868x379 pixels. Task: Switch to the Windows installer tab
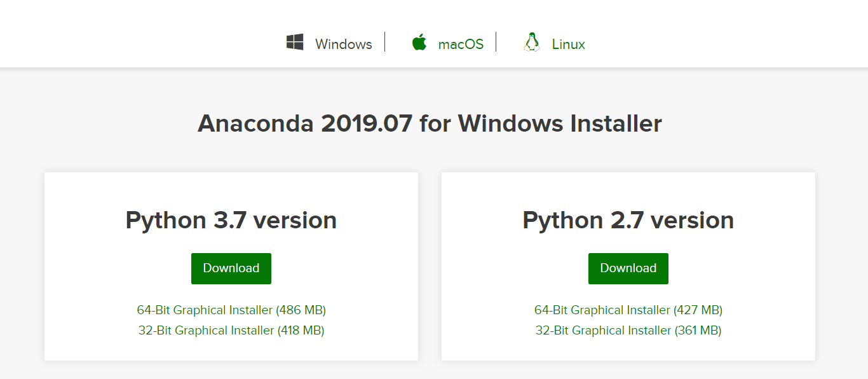(343, 44)
